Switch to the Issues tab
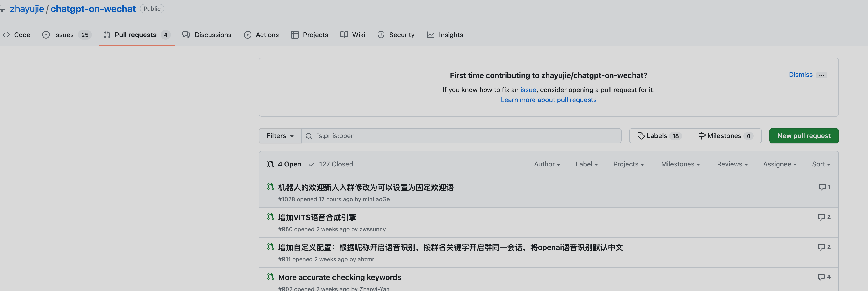This screenshot has height=291, width=868. pos(64,35)
